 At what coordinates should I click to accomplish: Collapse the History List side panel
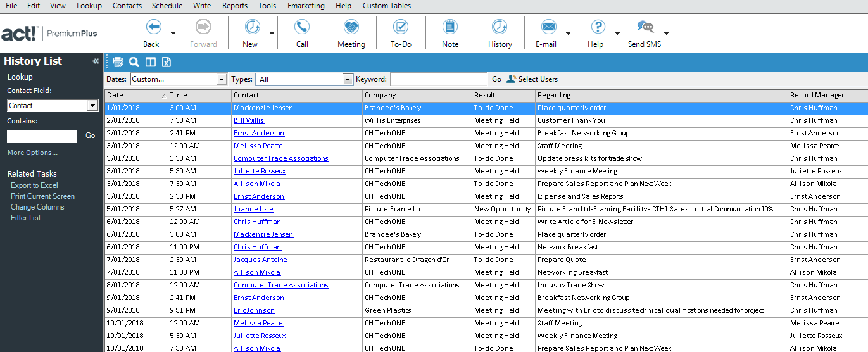tap(96, 61)
